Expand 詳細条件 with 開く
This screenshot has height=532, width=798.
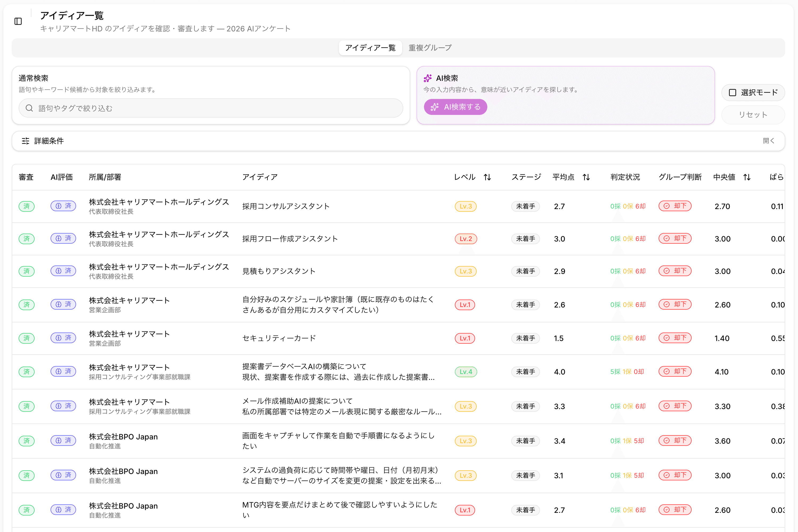768,141
